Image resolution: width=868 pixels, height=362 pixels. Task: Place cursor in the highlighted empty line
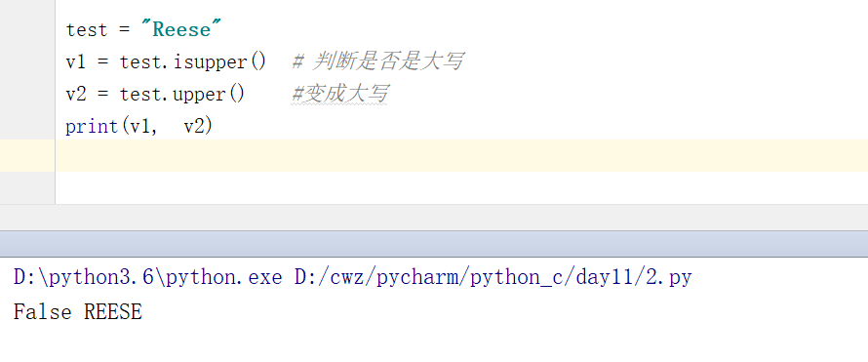461,155
